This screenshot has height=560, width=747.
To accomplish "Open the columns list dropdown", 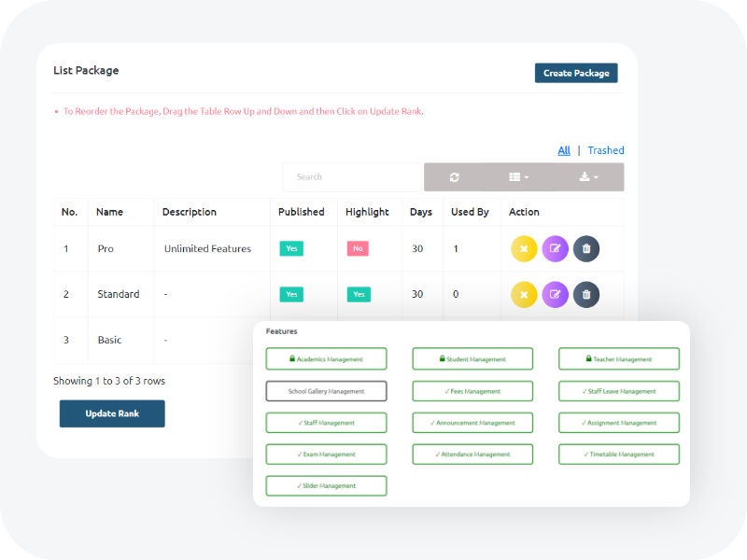I will click(519, 177).
